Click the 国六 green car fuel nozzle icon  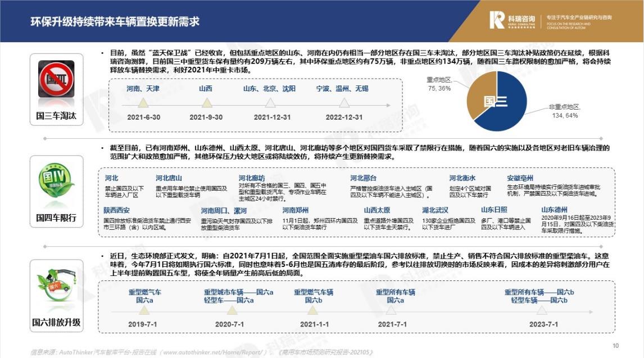56,286
